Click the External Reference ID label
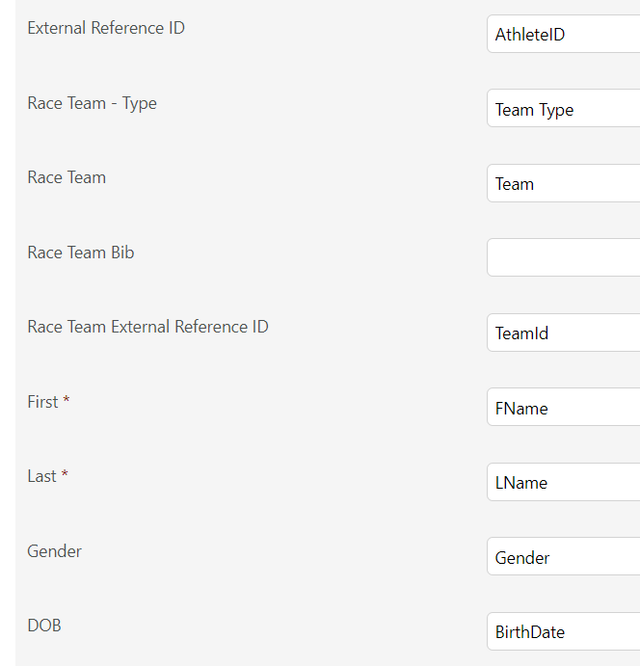This screenshot has width=640, height=666. click(x=106, y=28)
